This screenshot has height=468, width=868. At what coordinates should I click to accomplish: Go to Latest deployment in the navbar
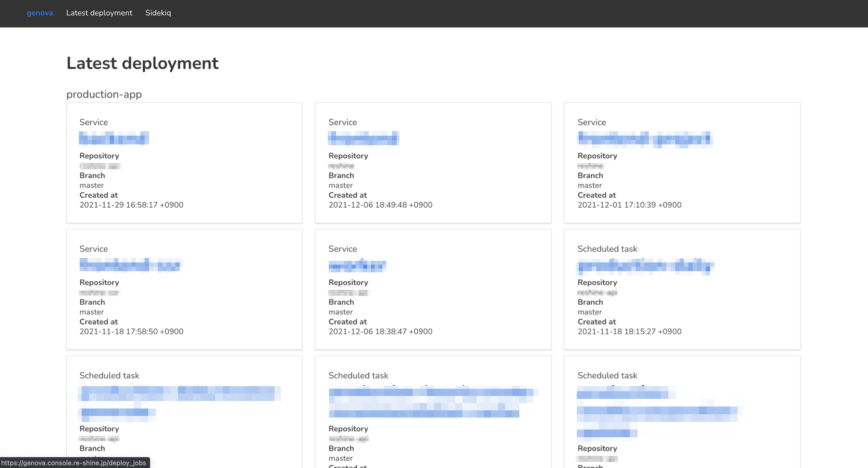pos(99,13)
